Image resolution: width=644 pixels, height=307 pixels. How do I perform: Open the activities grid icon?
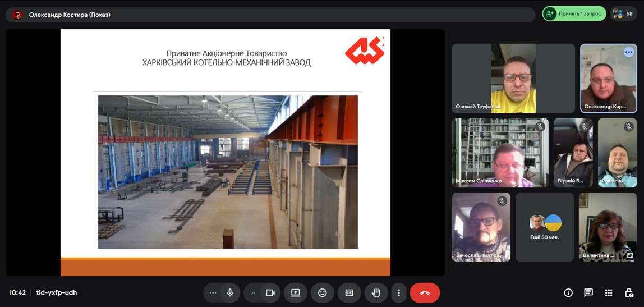click(x=609, y=292)
